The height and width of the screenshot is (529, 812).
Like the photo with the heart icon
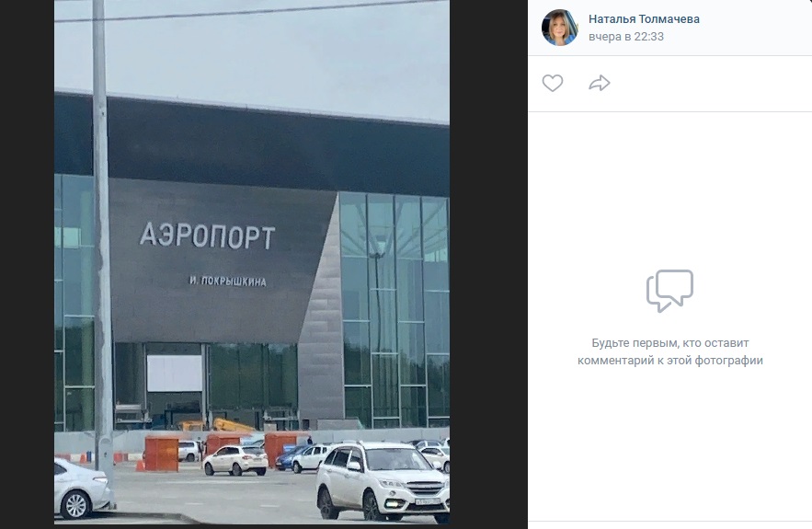tap(553, 83)
